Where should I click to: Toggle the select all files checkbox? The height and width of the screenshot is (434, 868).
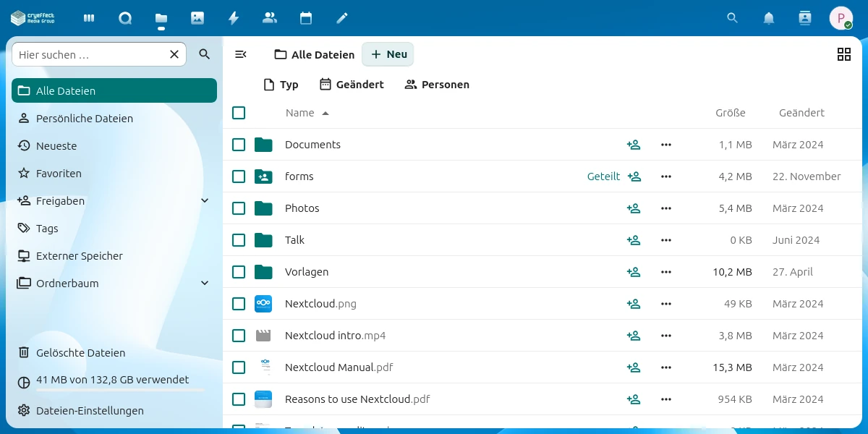239,113
